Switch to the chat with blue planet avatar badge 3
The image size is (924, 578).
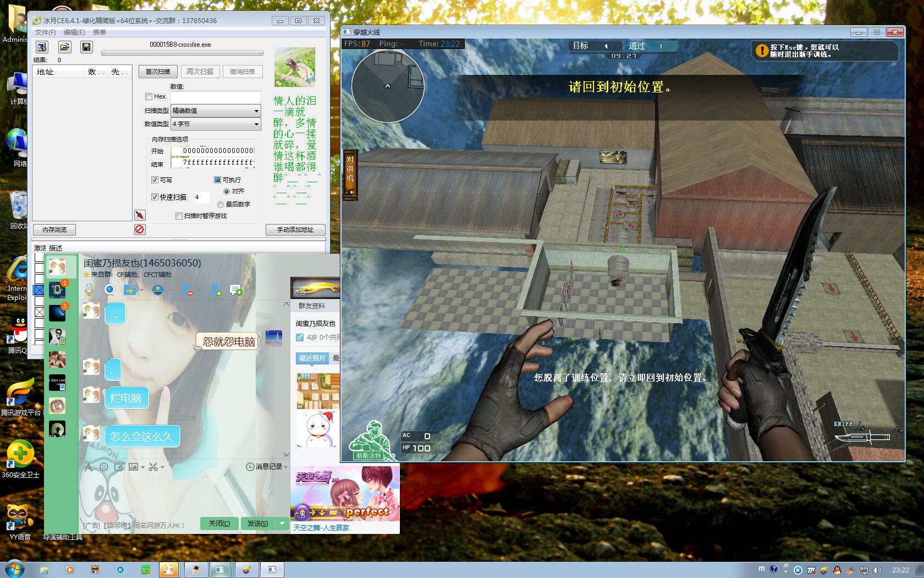tap(57, 313)
